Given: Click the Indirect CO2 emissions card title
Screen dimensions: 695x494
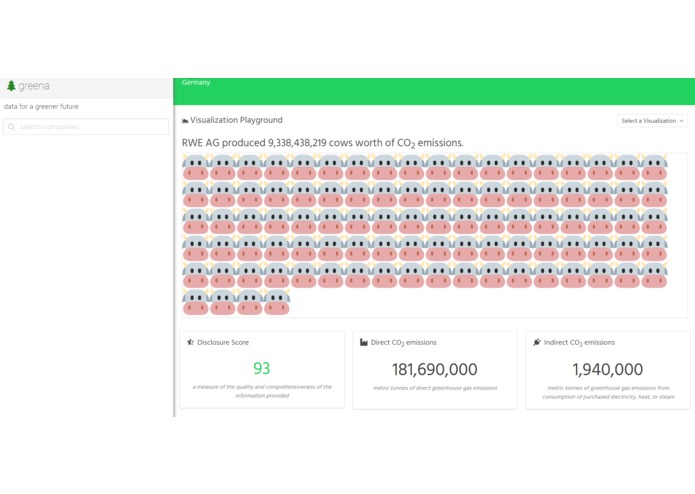Looking at the screenshot, I should (579, 342).
